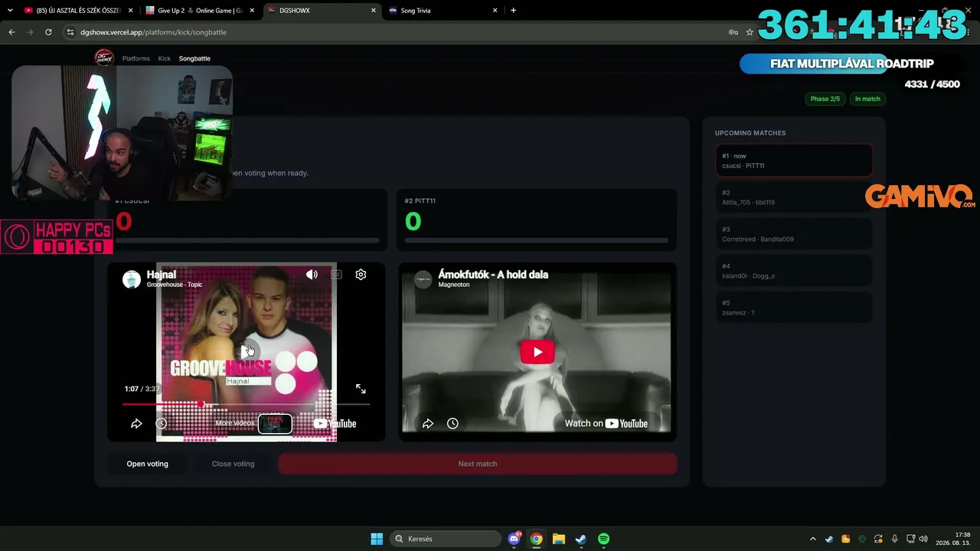Open the More videos thumbnail

coord(275,423)
